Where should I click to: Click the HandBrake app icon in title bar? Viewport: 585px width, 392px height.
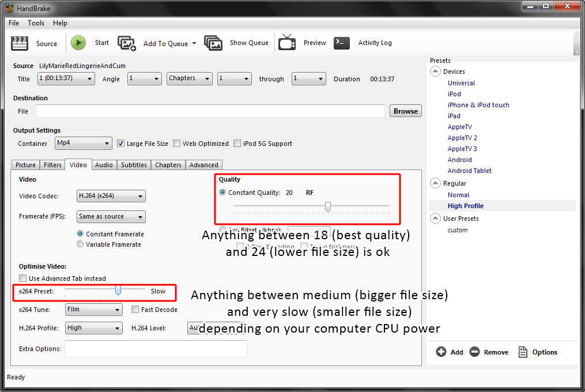coord(10,8)
